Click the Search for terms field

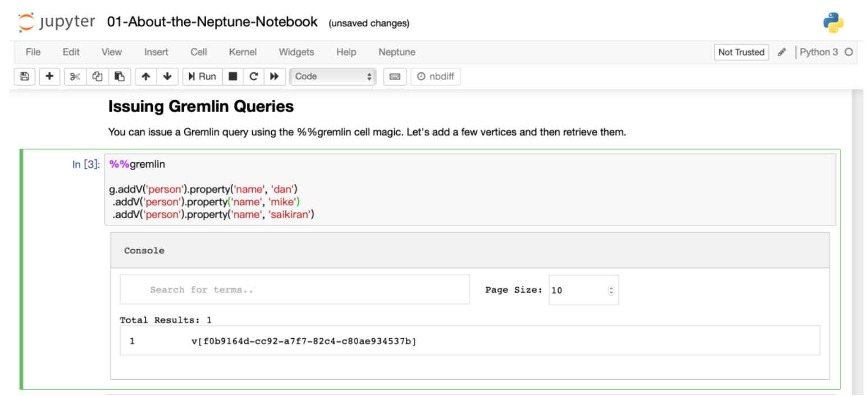(x=295, y=290)
